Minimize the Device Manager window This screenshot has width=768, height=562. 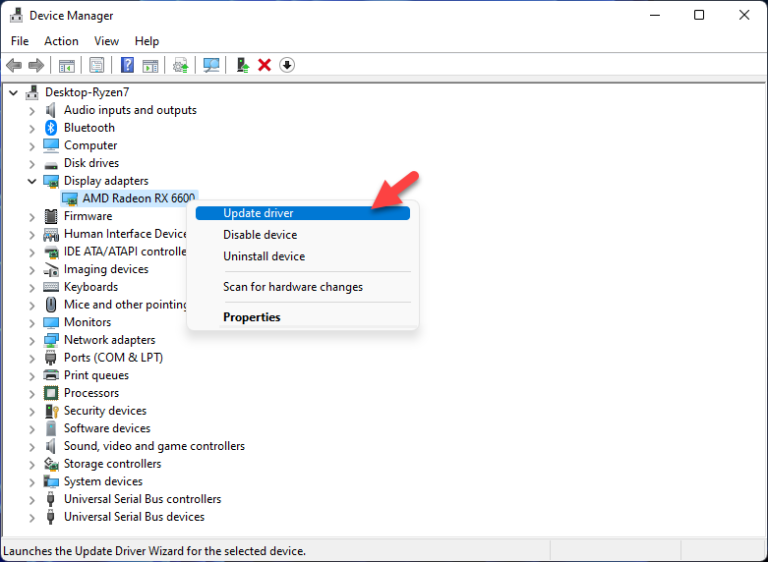(x=655, y=15)
